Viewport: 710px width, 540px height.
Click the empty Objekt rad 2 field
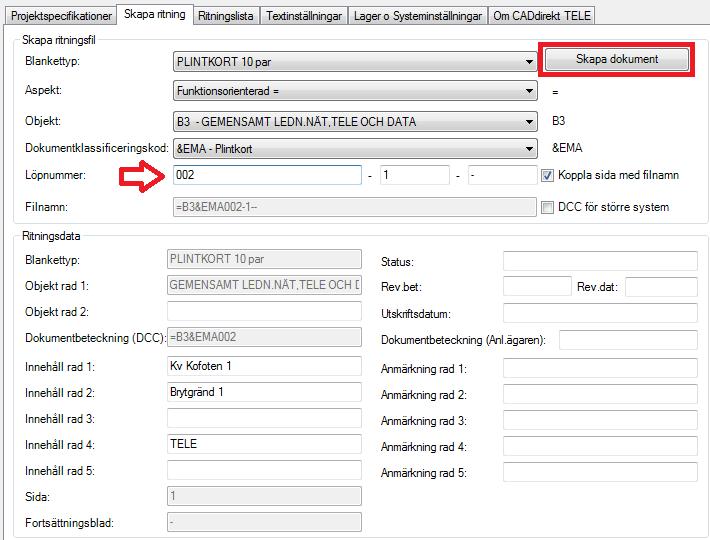[264, 311]
